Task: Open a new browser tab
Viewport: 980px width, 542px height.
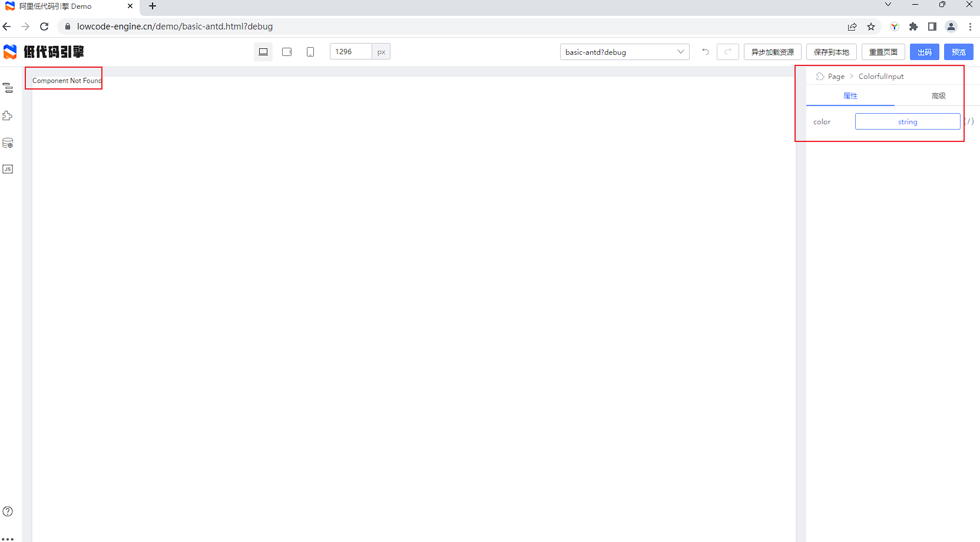Action: coord(153,6)
